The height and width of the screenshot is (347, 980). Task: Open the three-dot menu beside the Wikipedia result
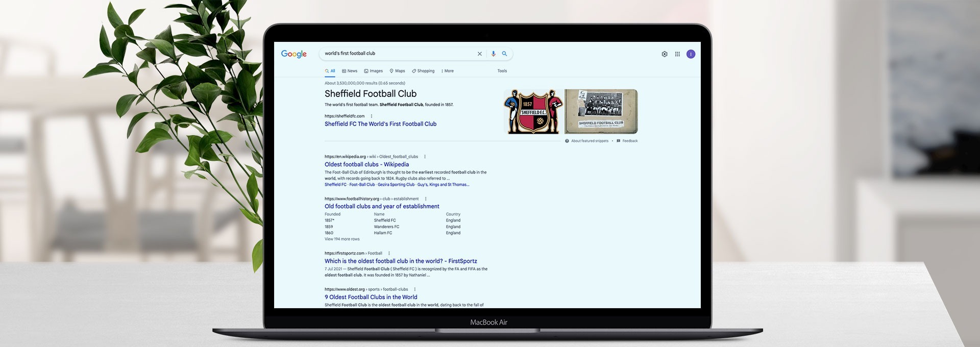425,157
